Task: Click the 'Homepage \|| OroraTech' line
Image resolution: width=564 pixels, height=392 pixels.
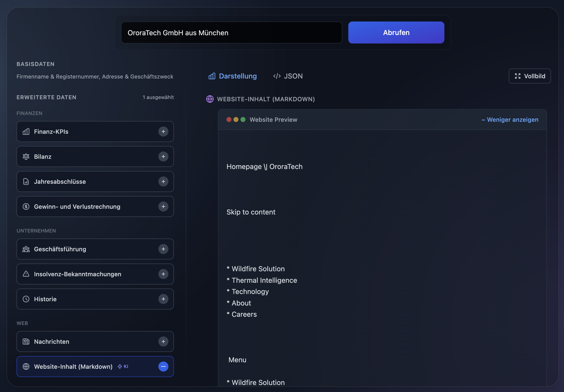Action: point(264,166)
